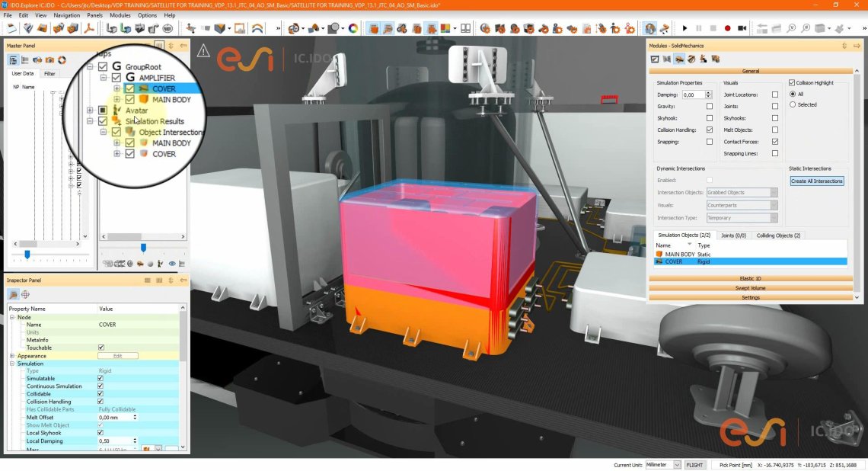The image size is (868, 471).
Task: Click the magnifier icon in Inspector Panel toolbar
Action: click(13, 295)
